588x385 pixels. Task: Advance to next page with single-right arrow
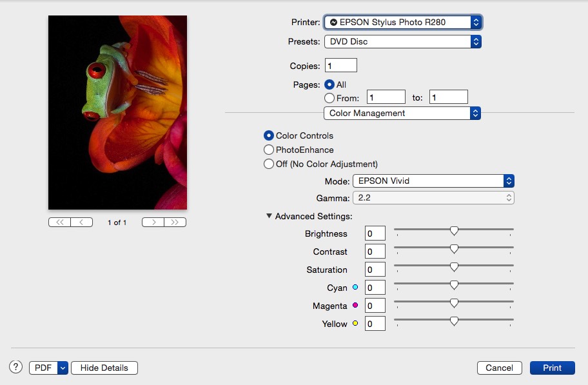153,222
